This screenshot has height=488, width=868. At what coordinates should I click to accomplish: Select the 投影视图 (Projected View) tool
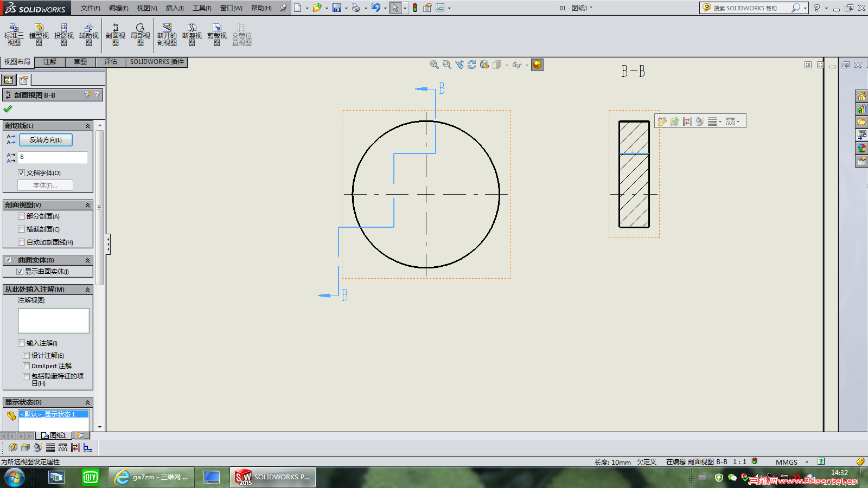point(64,35)
